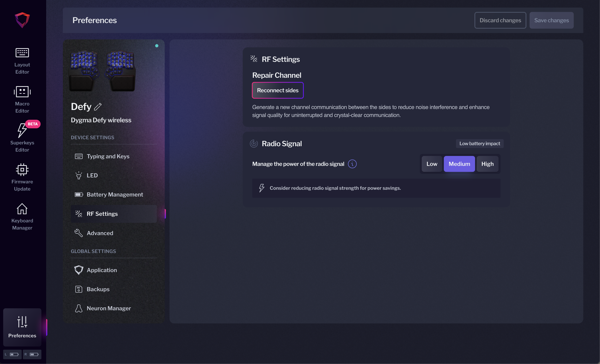Open the Layout Editor
This screenshot has height=364, width=600.
[x=22, y=61]
